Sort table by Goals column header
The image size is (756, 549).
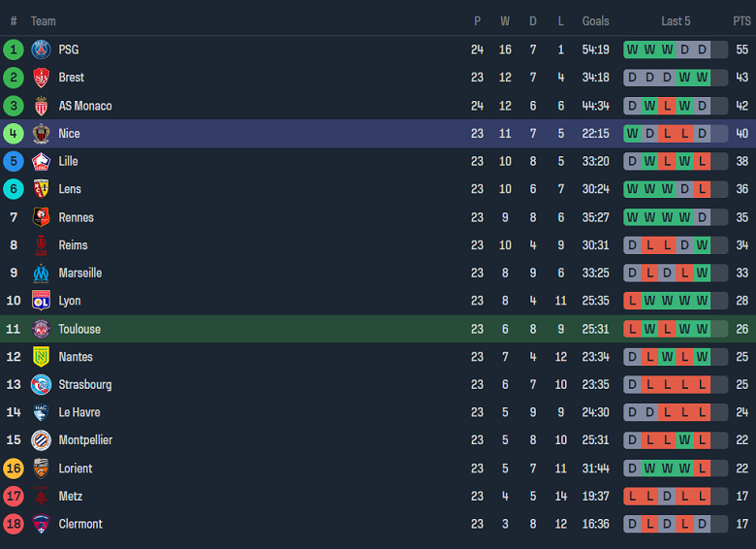pos(595,21)
